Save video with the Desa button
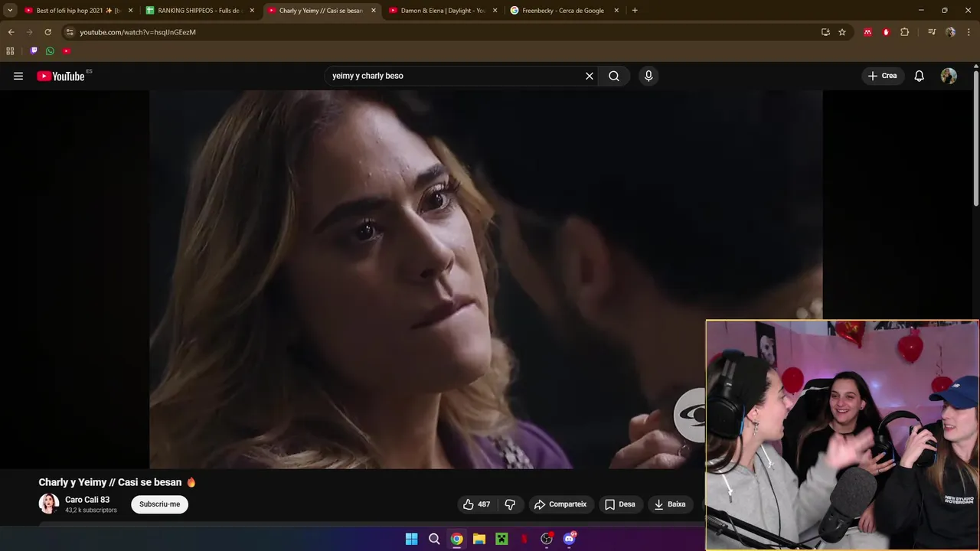 [620, 504]
